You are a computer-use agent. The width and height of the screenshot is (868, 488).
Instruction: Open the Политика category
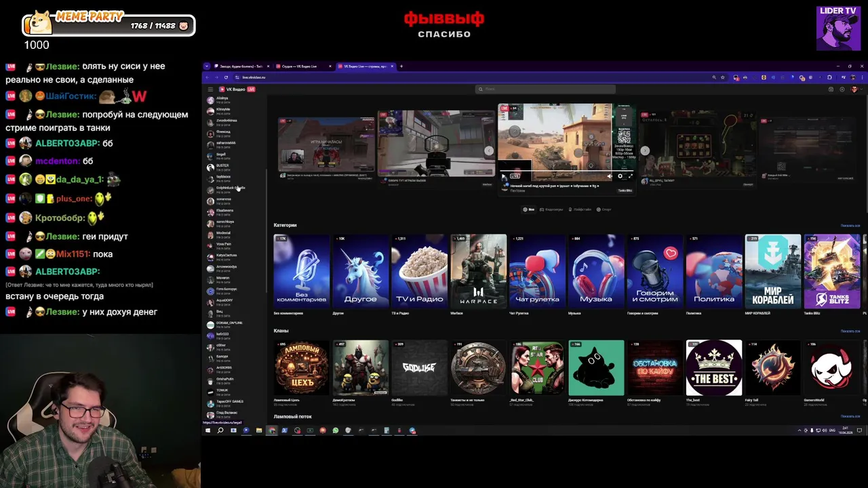pos(714,271)
